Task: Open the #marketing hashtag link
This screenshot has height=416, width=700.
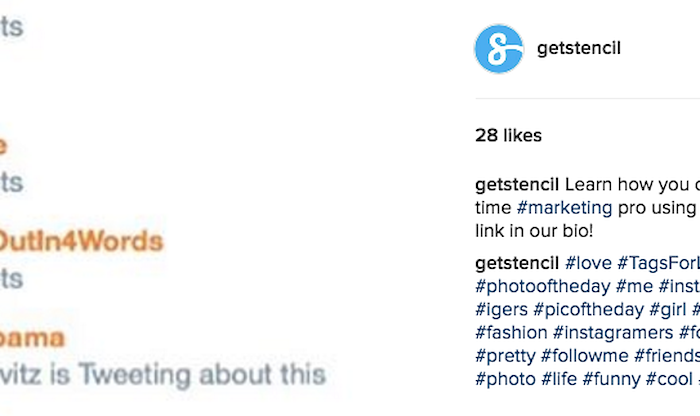Action: pyautogui.click(x=564, y=208)
